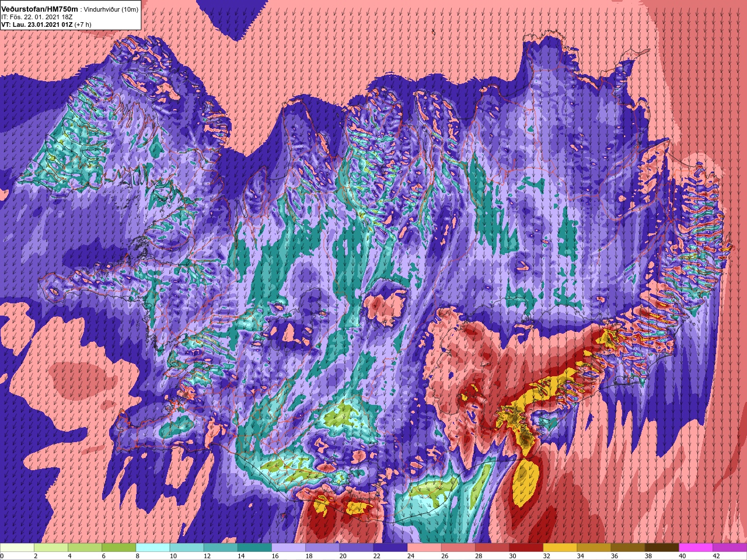This screenshot has height=560, width=747.
Task: Click the '40' legend scale number
Action: point(682,556)
